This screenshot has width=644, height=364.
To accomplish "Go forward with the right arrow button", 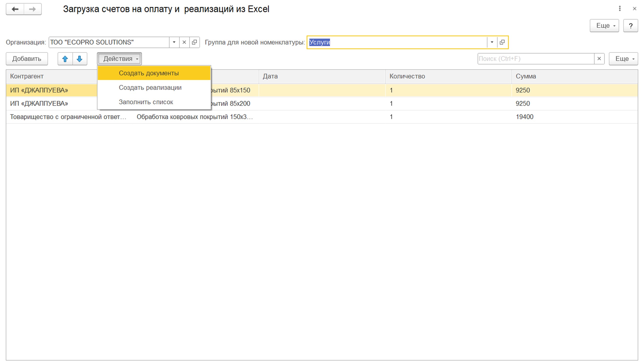I will click(33, 9).
